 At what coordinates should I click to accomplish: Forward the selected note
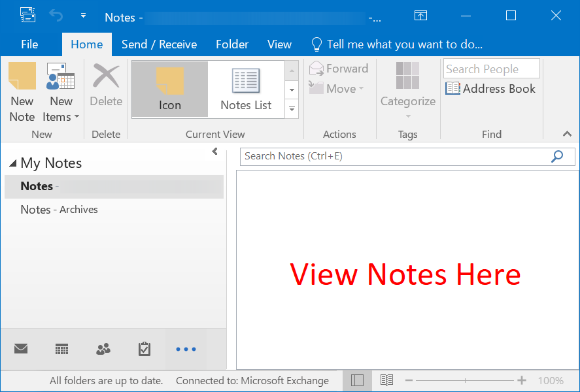[x=339, y=68]
